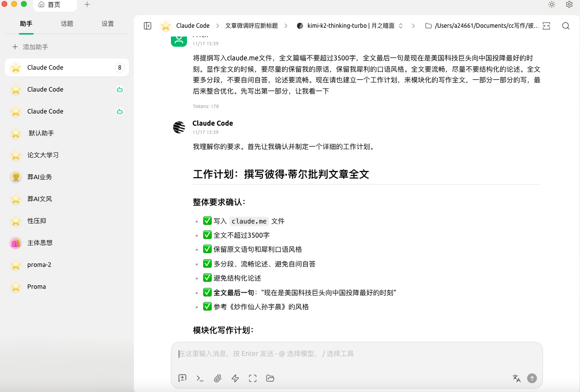The width and height of the screenshot is (580, 392).
Task: Collapse the left sidebar panel
Action: coord(148,26)
